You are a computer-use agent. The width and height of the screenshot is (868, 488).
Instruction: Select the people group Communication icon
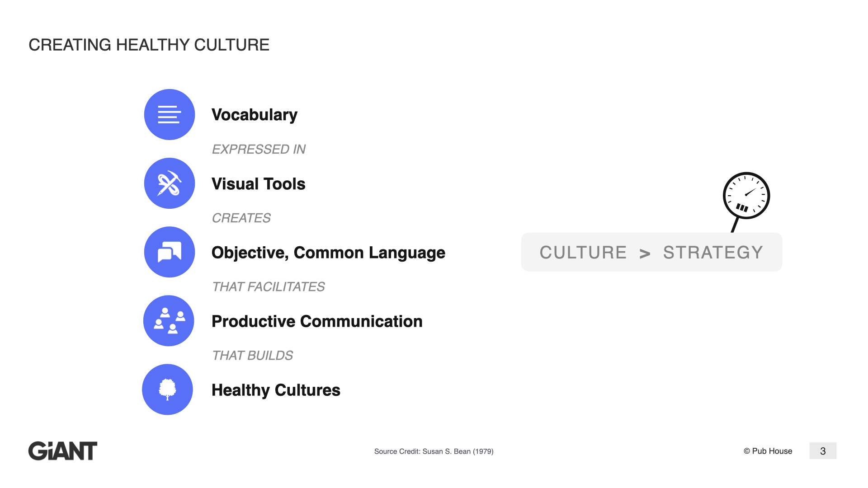click(169, 321)
